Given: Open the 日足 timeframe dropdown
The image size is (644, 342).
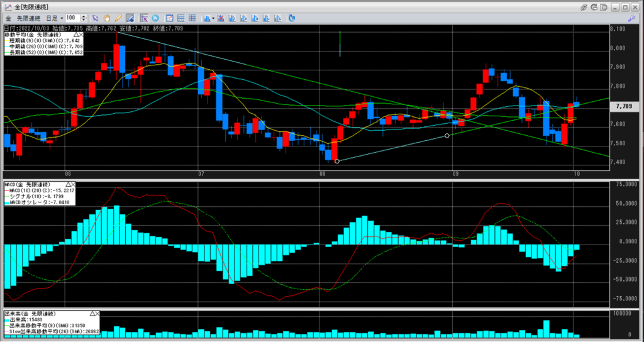Looking at the screenshot, I should (x=55, y=18).
